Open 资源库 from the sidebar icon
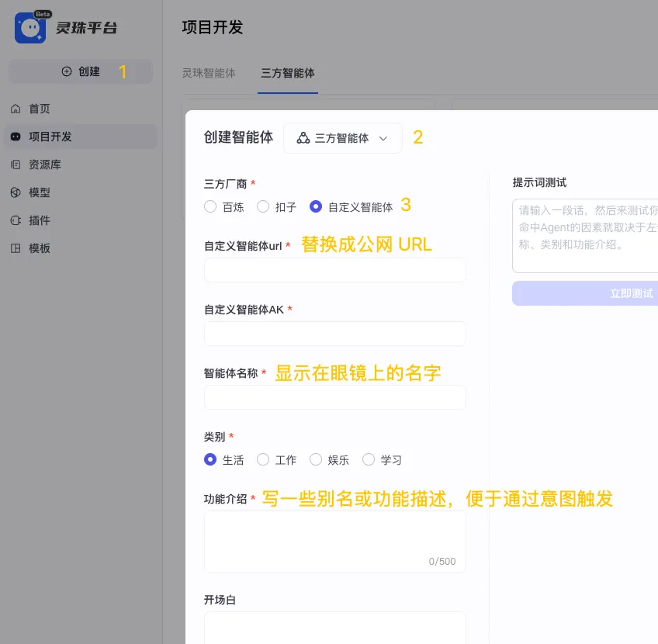658x644 pixels. click(x=17, y=164)
